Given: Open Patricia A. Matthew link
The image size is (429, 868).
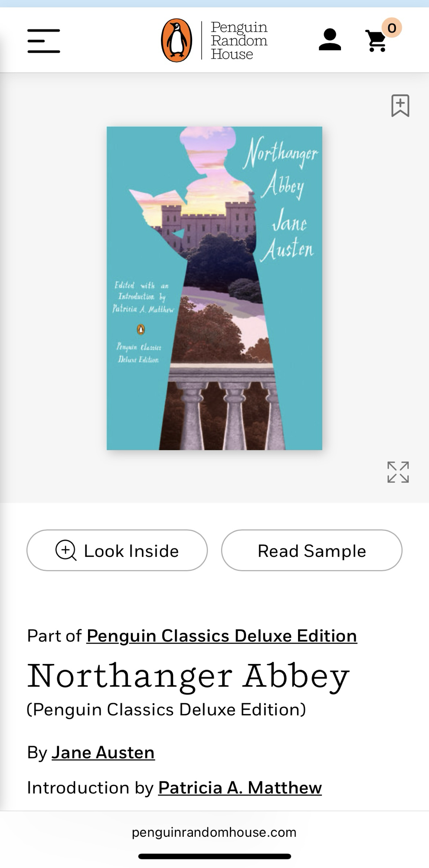Looking at the screenshot, I should coord(240,787).
